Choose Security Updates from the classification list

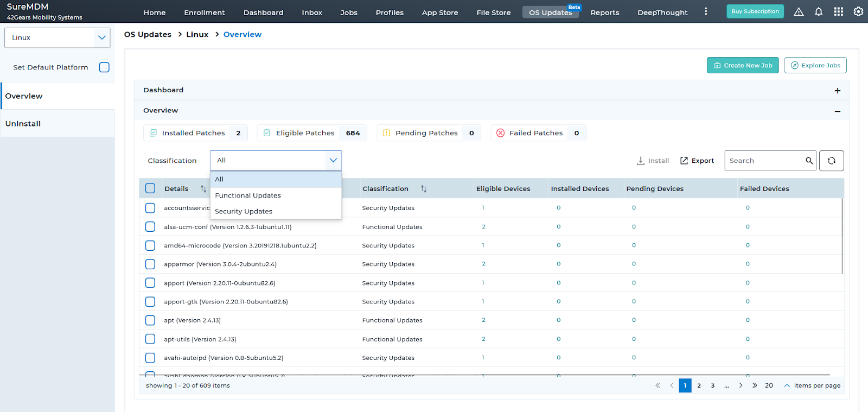click(244, 211)
